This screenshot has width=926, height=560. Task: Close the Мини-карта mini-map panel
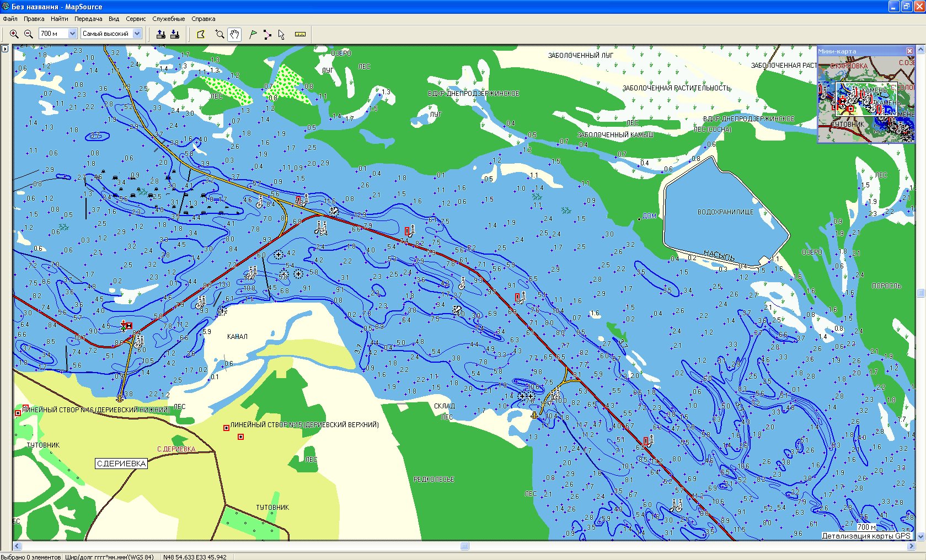[x=909, y=51]
